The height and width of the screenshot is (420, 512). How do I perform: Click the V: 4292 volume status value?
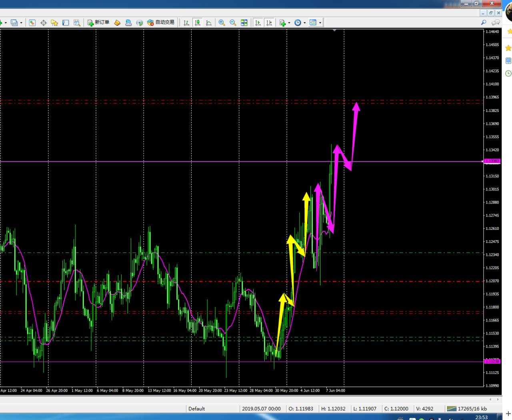point(425,409)
